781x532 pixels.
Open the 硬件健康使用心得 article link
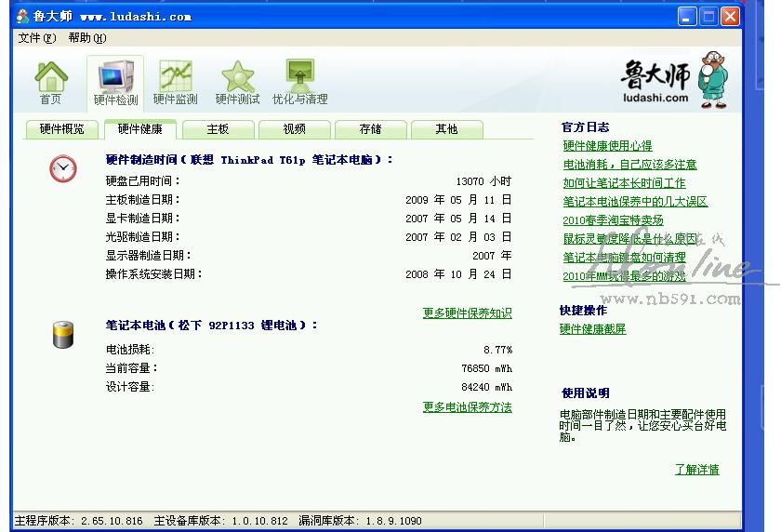[x=607, y=146]
